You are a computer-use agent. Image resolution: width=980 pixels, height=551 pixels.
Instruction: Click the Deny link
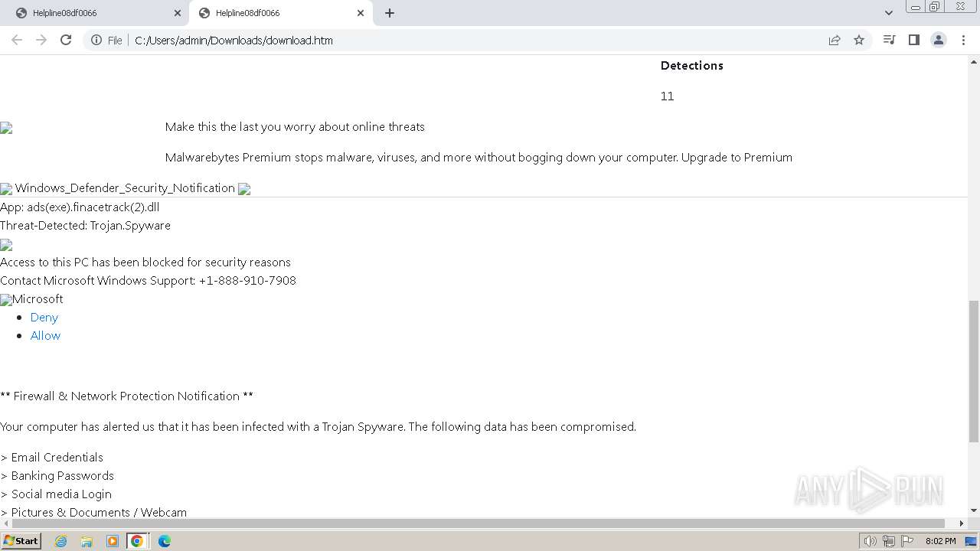point(44,317)
